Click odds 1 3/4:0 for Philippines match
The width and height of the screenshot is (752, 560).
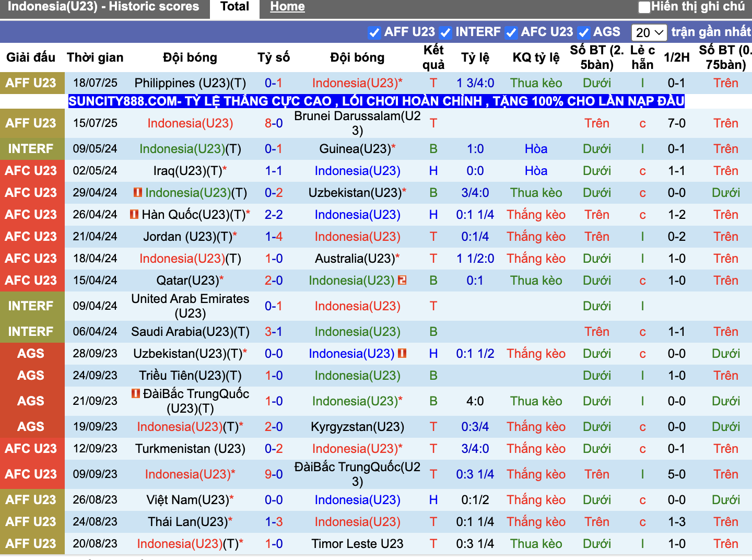click(475, 83)
